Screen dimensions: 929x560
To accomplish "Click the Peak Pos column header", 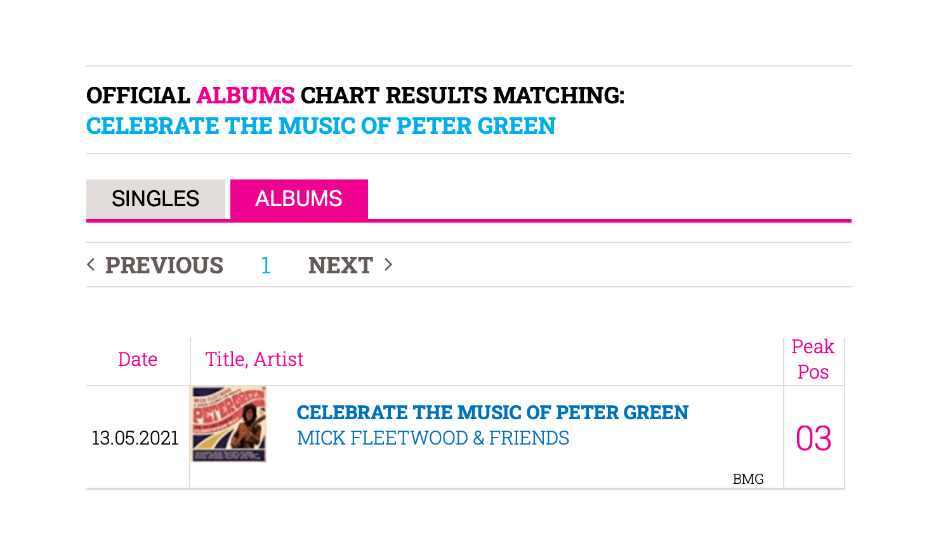I will tap(813, 360).
